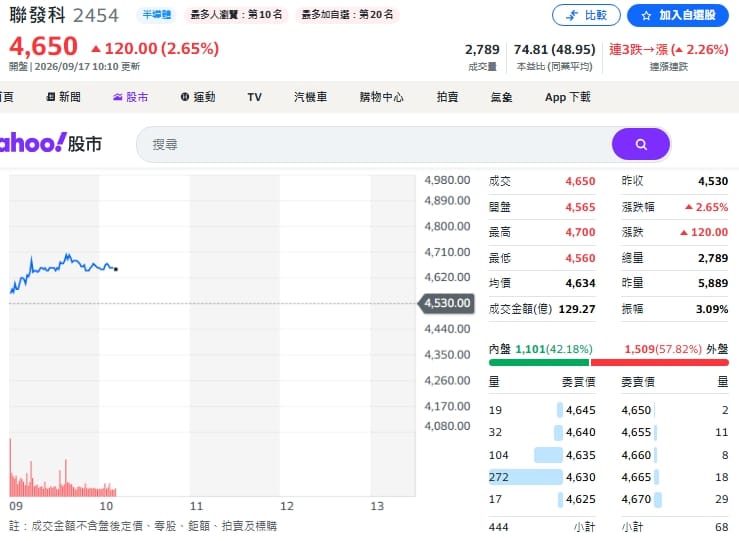Viewport: 739px width, 541px height.
Task: Click ask price 4,660
Action: 636,455
